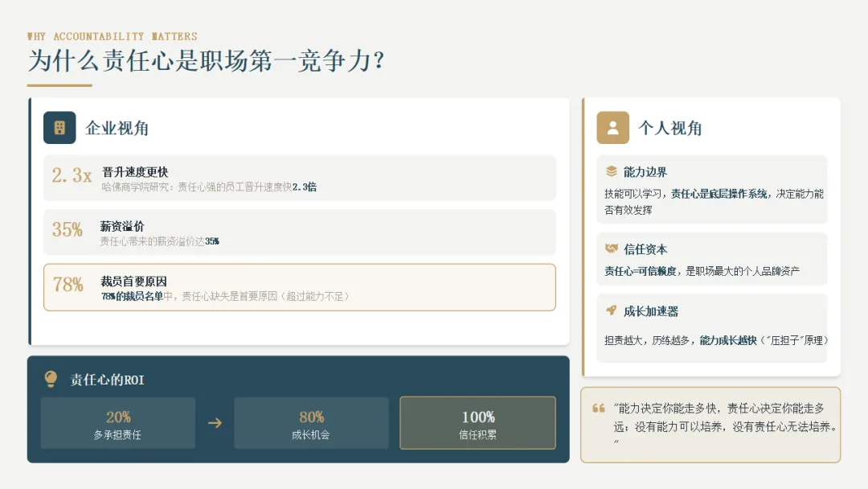Click the 80% 成长机会 box
The width and height of the screenshot is (868, 489).
(x=311, y=423)
